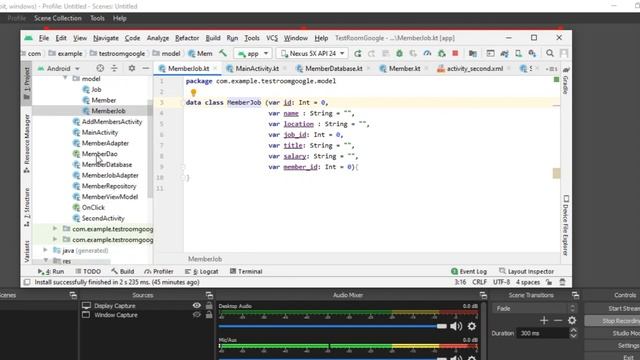The height and width of the screenshot is (360, 640).
Task: Toggle visibility of Display Capture source
Action: 196,305
